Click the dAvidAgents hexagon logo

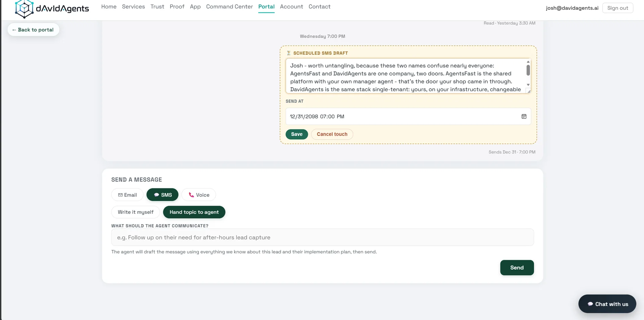click(x=24, y=9)
